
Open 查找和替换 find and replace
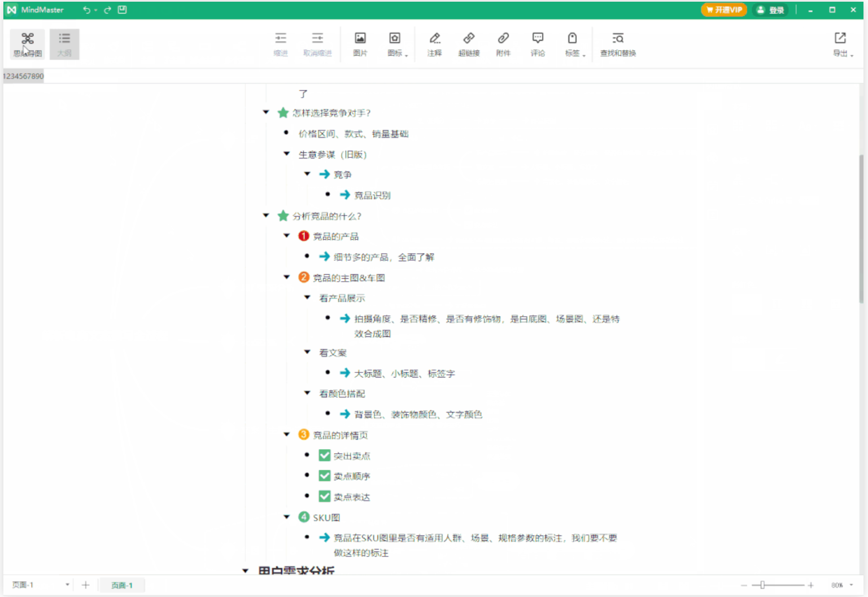[x=618, y=44]
